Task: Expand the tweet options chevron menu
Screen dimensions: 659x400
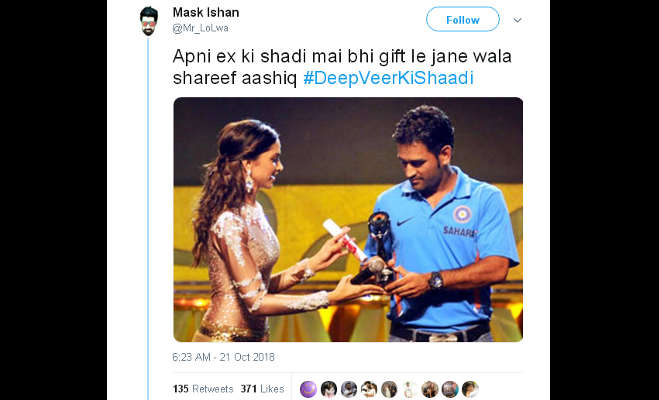Action: click(518, 20)
